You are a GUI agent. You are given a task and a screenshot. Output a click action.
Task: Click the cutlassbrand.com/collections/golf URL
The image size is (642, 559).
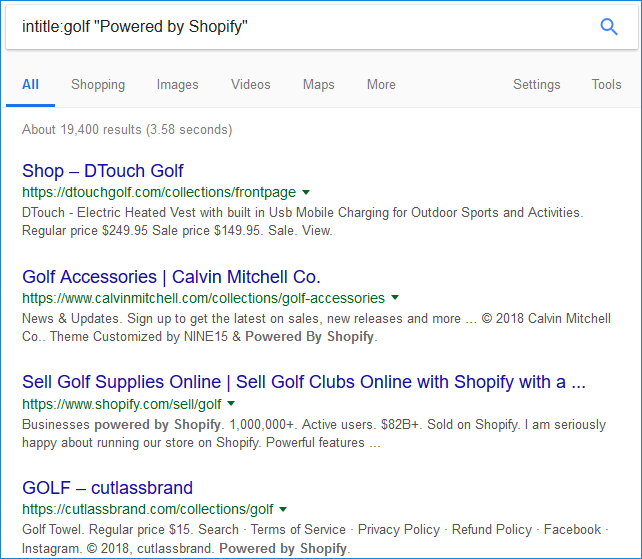(147, 509)
